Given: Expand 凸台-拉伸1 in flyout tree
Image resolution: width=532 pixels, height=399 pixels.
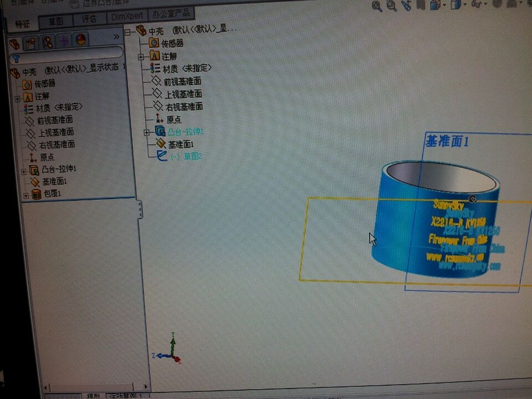Looking at the screenshot, I should coord(146,132).
